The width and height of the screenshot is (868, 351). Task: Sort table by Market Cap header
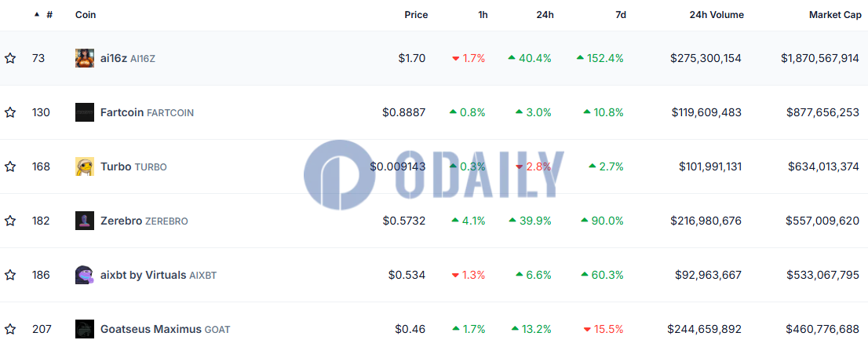click(833, 15)
